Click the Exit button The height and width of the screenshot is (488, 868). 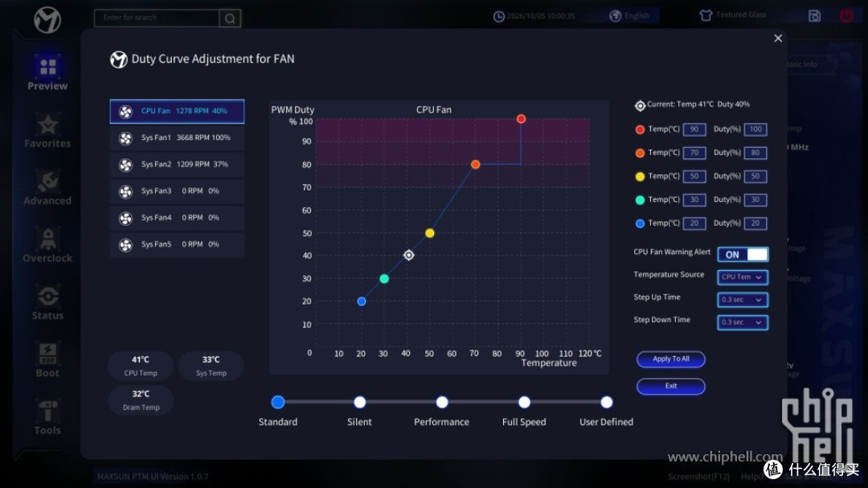(x=671, y=386)
